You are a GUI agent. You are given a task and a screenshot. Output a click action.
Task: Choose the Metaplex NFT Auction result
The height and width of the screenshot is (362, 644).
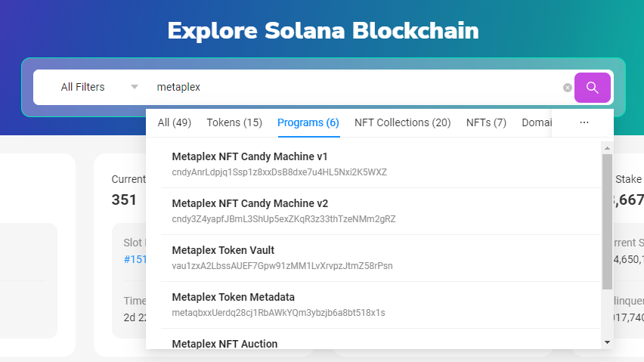(224, 343)
